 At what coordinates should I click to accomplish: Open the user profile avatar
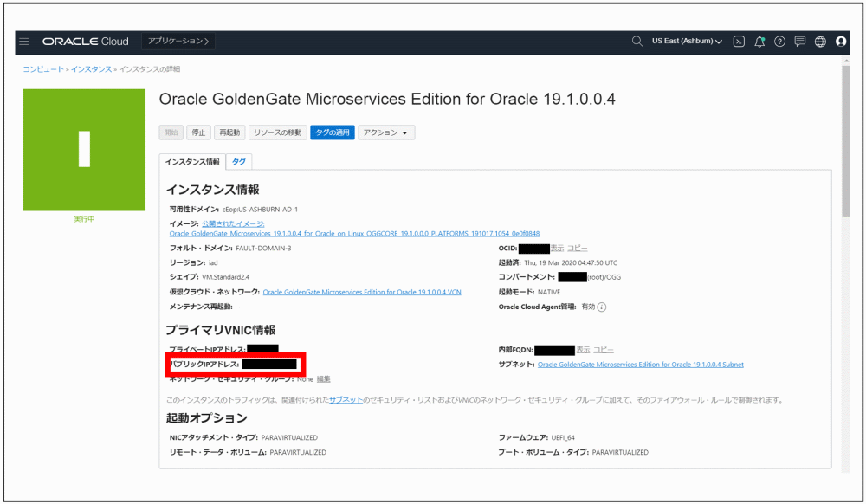point(841,42)
